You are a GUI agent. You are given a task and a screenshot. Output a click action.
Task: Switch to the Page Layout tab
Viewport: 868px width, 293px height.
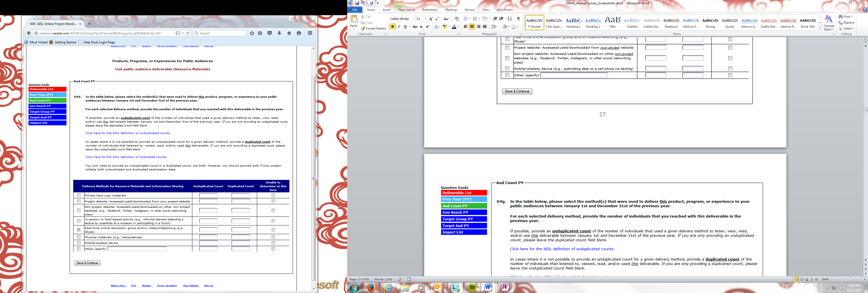406,10
